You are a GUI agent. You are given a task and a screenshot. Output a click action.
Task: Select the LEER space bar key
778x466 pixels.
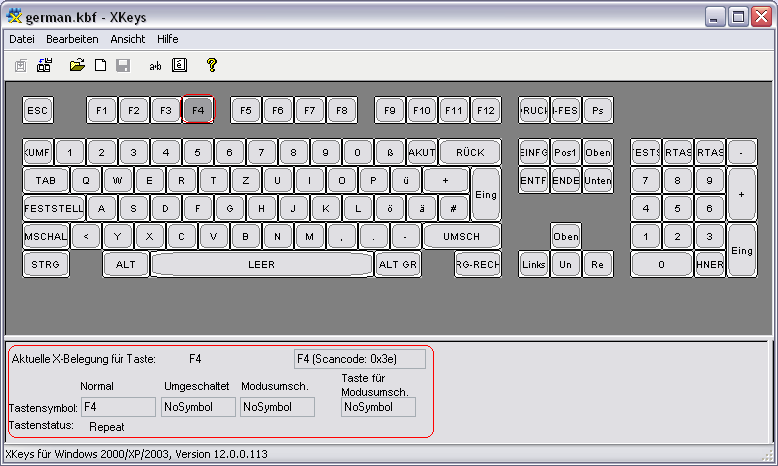click(261, 265)
